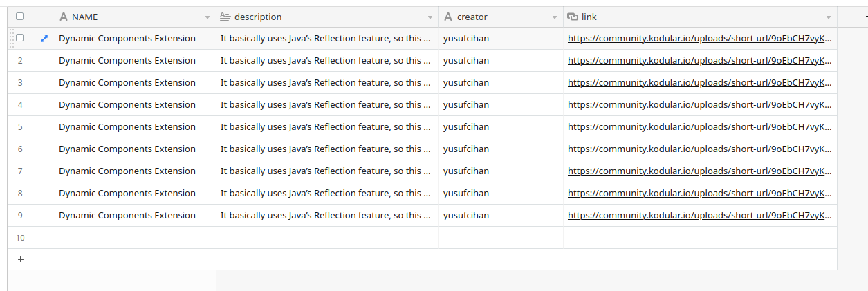868x291 pixels.
Task: Select the NAME cell in row 3
Action: [127, 83]
